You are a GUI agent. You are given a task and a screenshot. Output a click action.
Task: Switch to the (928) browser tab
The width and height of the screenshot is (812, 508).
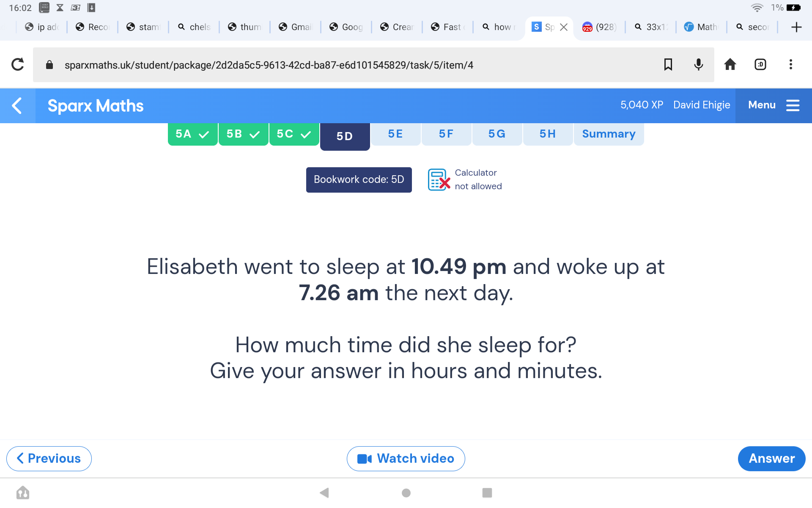600,27
